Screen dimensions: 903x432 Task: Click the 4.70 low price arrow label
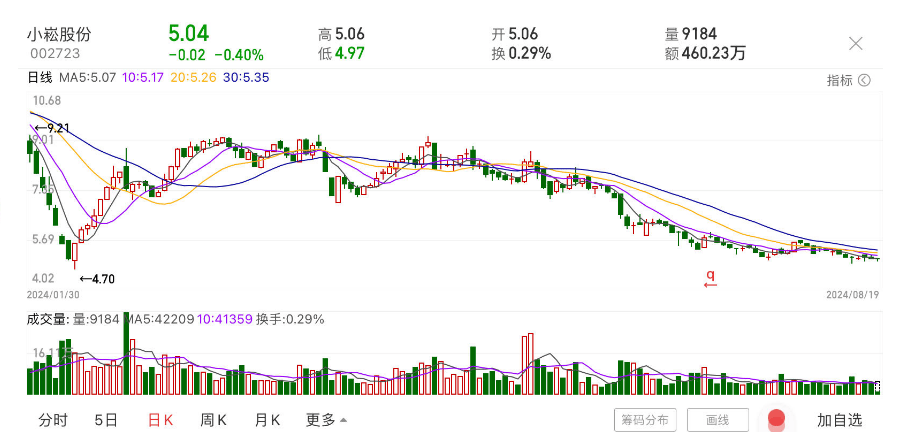(x=97, y=279)
